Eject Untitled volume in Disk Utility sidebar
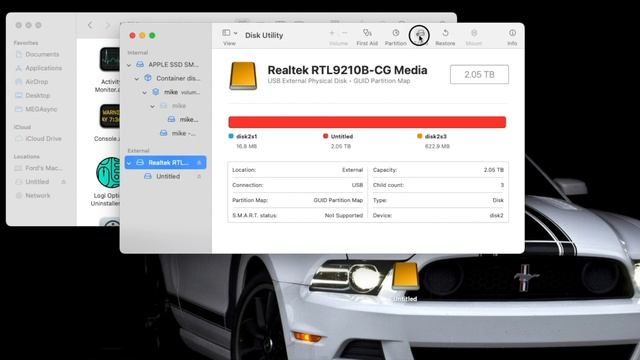 tap(199, 176)
